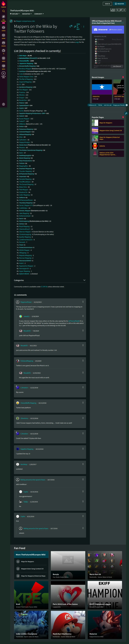Open Shit Maps list entry

point(23,55)
